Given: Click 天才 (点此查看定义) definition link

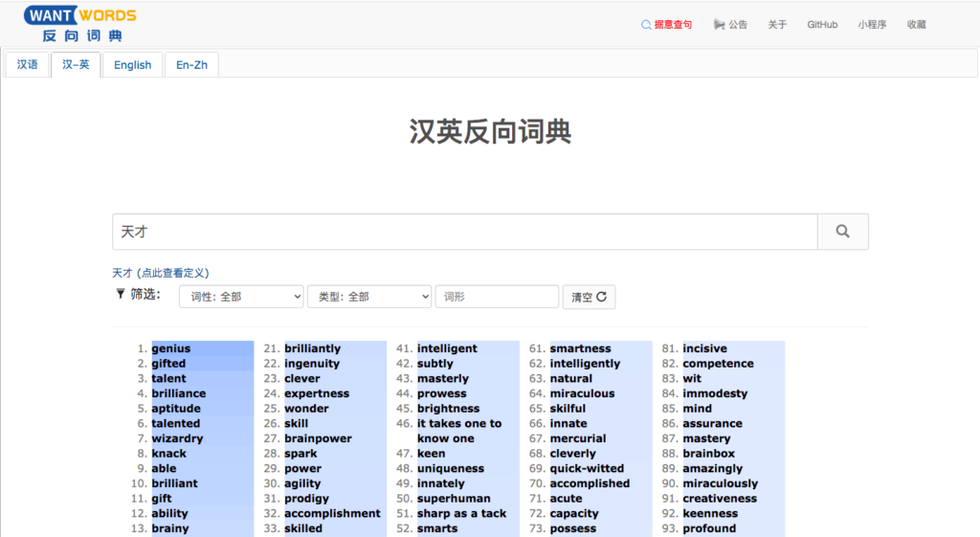Looking at the screenshot, I should pyautogui.click(x=161, y=273).
